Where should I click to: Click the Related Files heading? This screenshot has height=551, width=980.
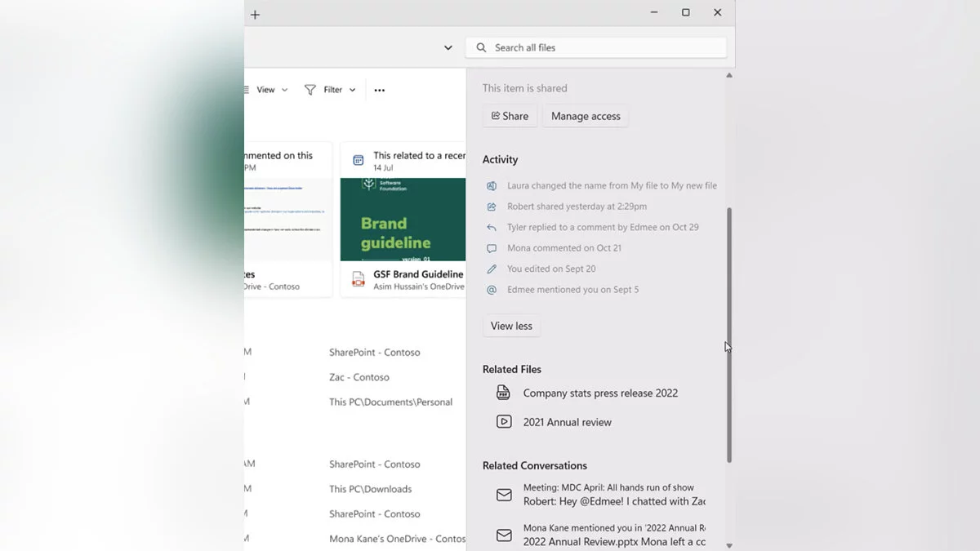(512, 369)
